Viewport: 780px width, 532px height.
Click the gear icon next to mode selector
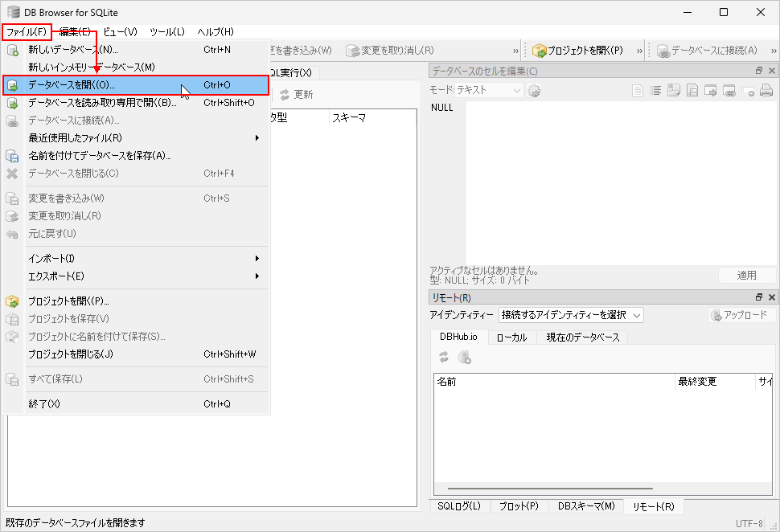pyautogui.click(x=534, y=91)
